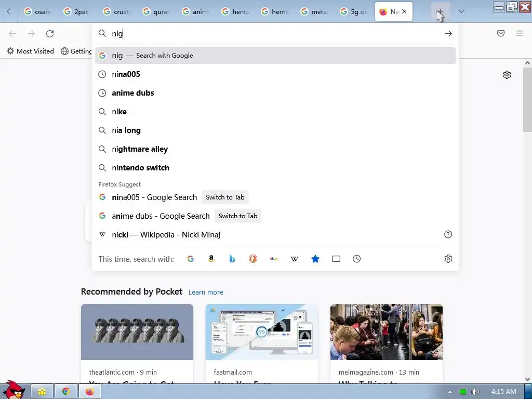
Task: Switch to the 'osam' tab
Action: point(37,11)
